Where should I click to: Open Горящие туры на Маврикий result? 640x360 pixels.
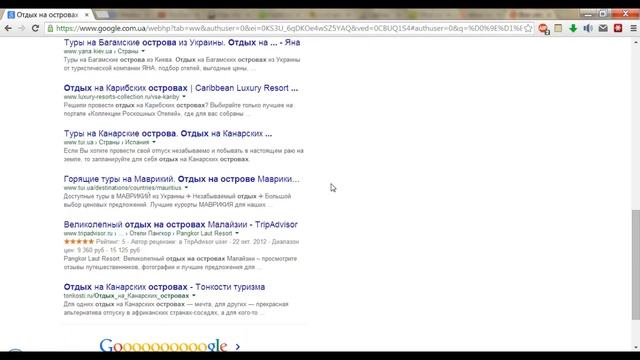click(x=181, y=179)
